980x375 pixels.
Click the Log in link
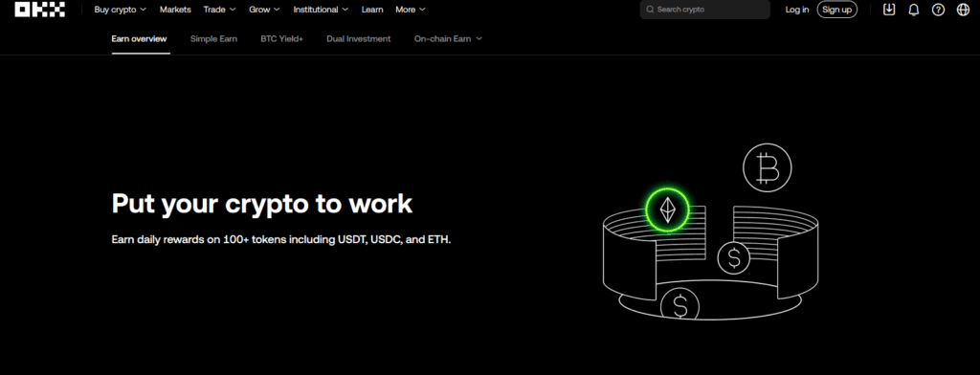click(797, 10)
